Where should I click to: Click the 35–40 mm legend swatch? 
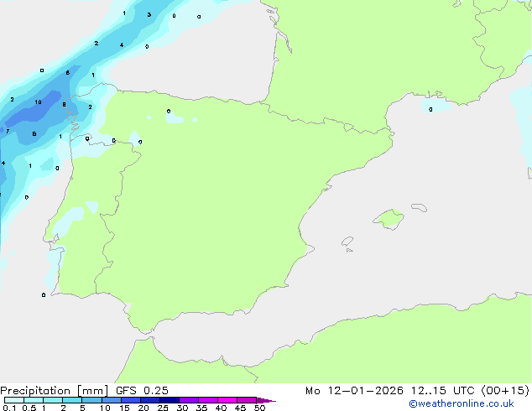pos(208,400)
